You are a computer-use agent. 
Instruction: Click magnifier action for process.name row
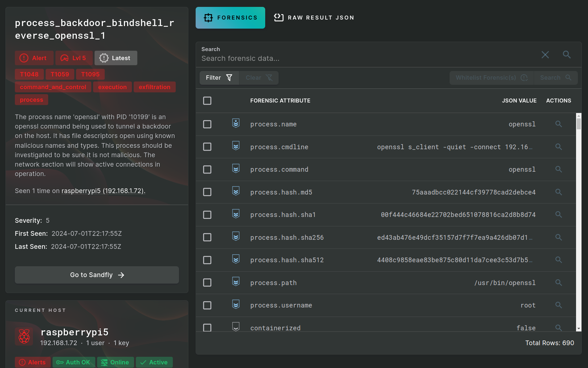click(558, 124)
